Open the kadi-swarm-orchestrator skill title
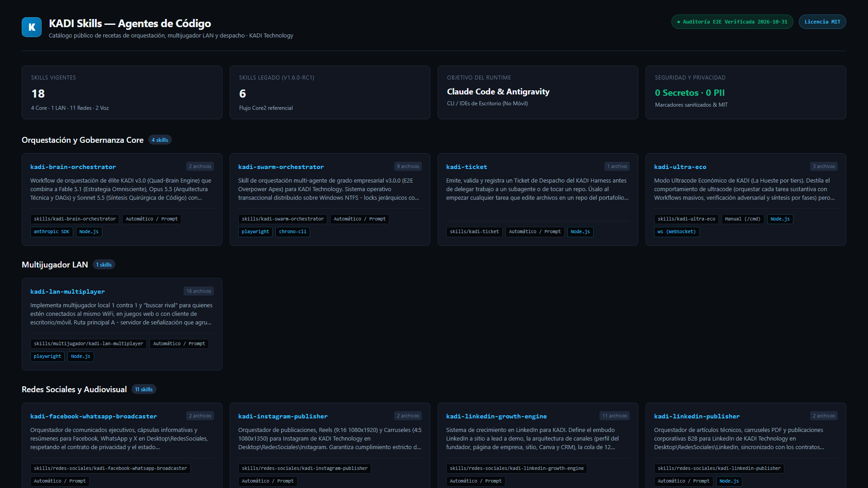The height and width of the screenshot is (488, 868). [x=281, y=167]
